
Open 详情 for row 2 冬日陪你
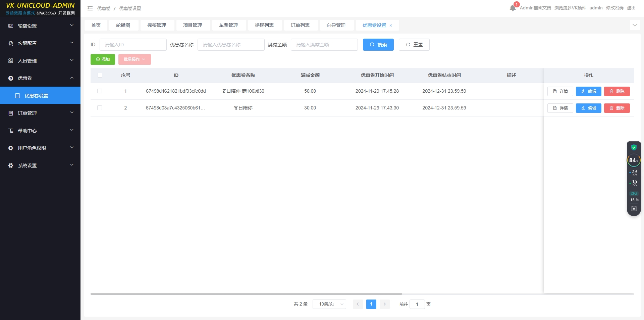click(x=560, y=108)
